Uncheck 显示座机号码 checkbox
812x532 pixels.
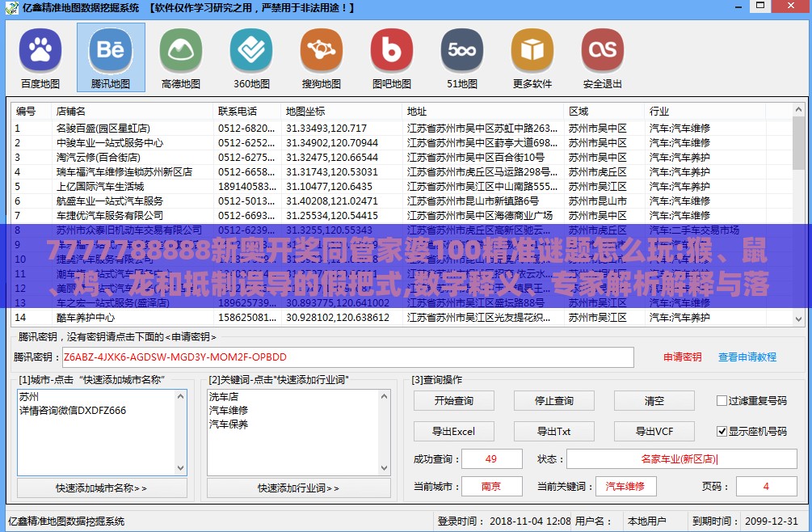click(722, 431)
